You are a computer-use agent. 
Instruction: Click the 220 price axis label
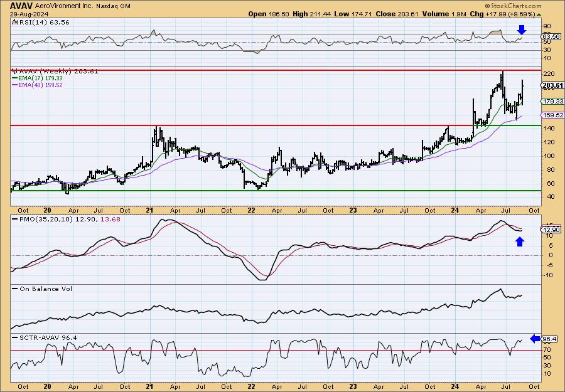coord(548,74)
